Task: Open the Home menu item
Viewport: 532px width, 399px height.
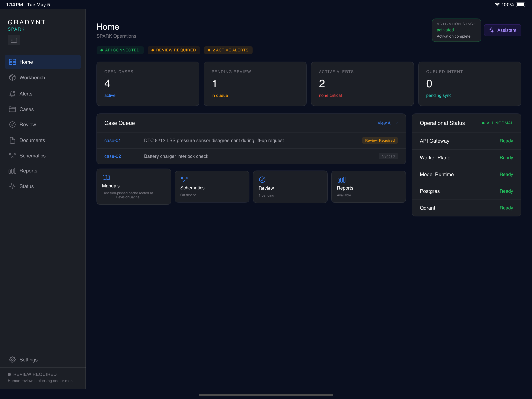Action: pos(43,62)
